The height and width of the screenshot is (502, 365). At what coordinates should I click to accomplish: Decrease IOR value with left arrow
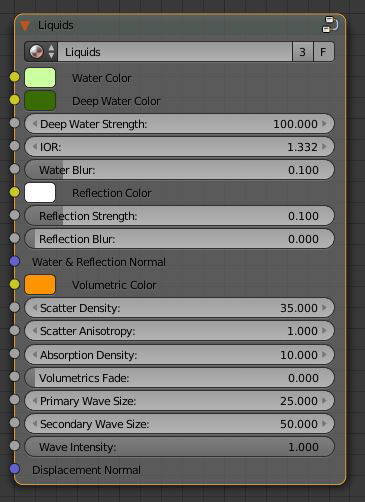point(34,147)
